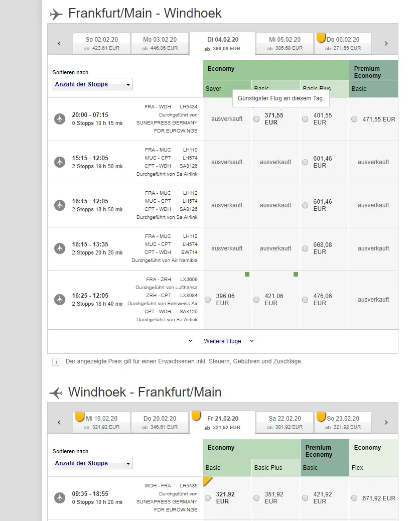
Task: Select the 476,06 EUR Basic Plus fare
Action: click(x=305, y=300)
